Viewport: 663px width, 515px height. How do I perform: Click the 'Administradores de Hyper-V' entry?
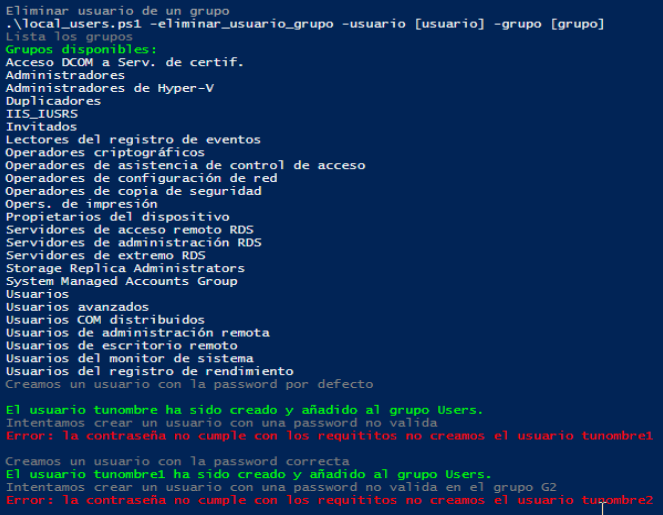click(109, 88)
